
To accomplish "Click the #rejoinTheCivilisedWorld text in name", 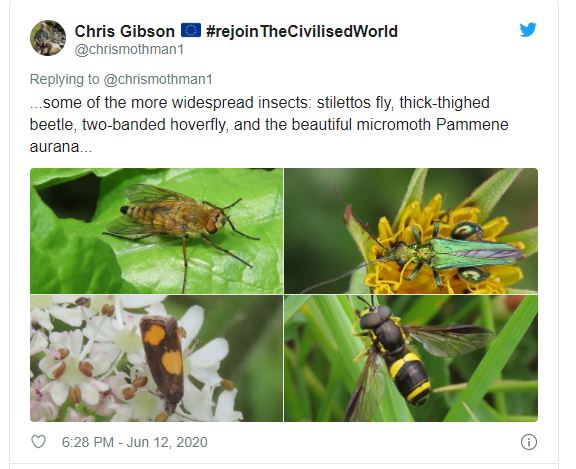I will click(x=302, y=31).
